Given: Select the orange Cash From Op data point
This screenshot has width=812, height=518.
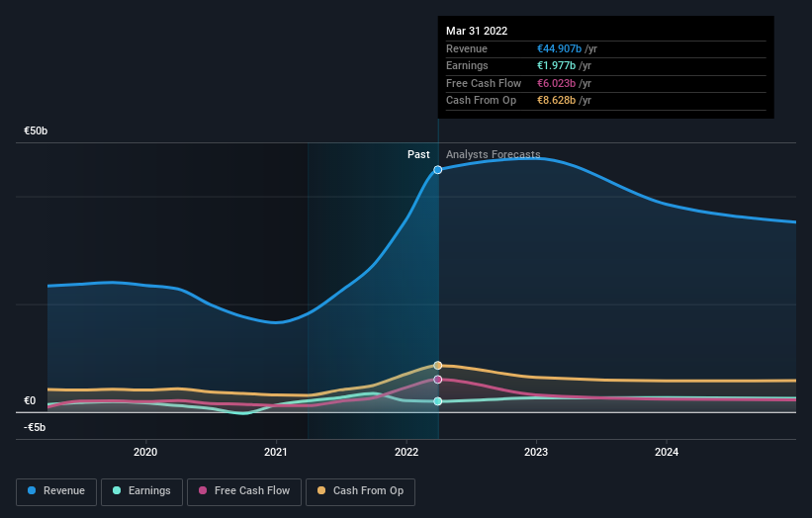Looking at the screenshot, I should pyautogui.click(x=437, y=366).
